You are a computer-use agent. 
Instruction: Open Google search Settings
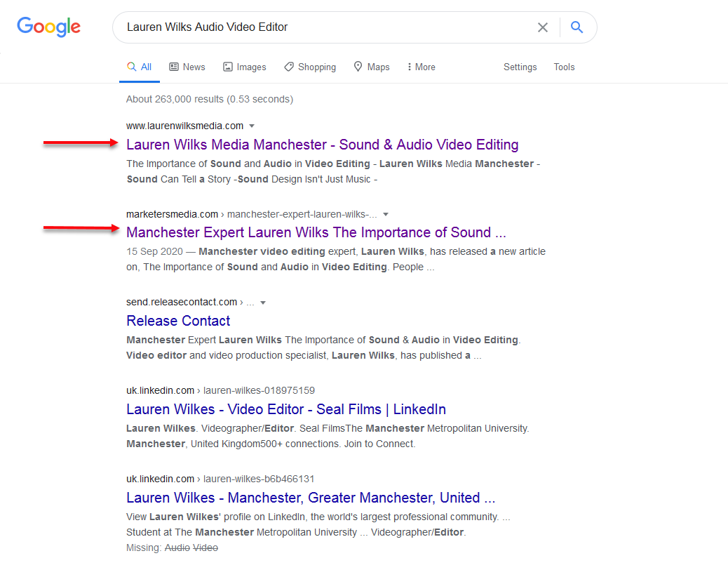520,67
